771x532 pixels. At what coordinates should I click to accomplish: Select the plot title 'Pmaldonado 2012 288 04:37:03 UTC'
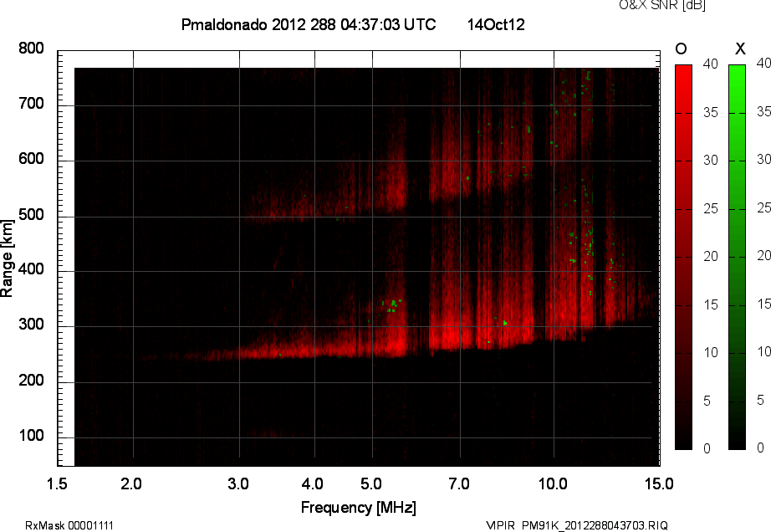(x=309, y=24)
